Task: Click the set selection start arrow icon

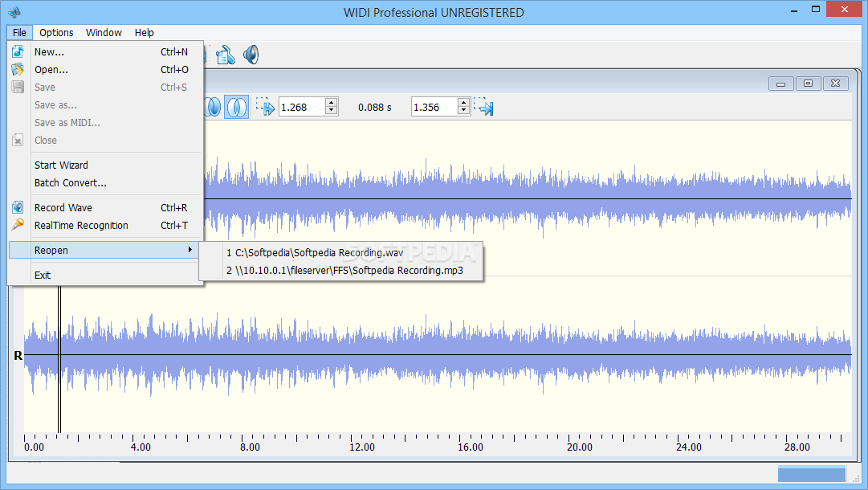Action: 265,106
